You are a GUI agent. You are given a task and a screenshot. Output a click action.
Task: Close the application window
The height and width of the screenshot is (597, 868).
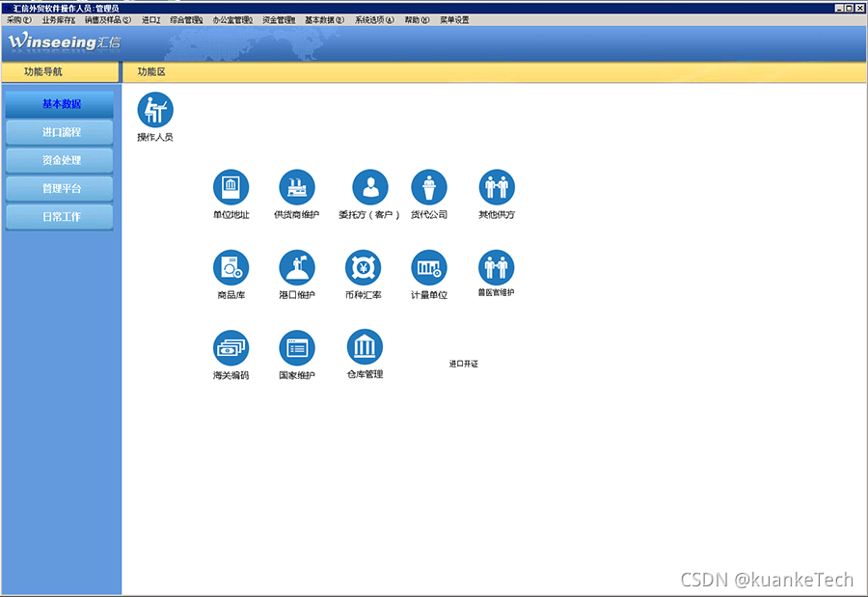859,9
